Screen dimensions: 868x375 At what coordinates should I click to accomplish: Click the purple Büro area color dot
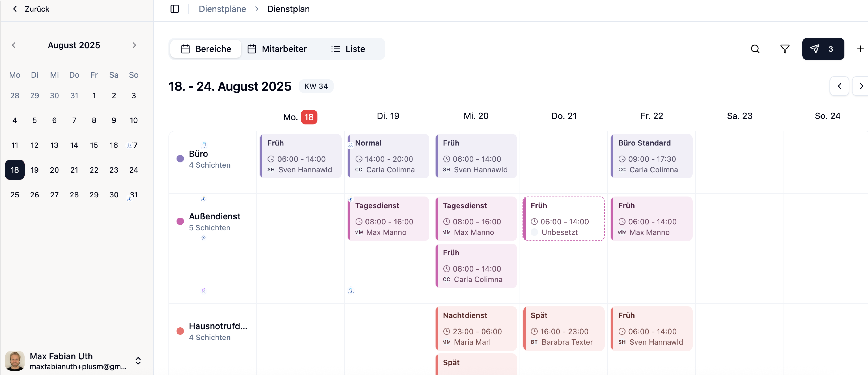pyautogui.click(x=180, y=159)
